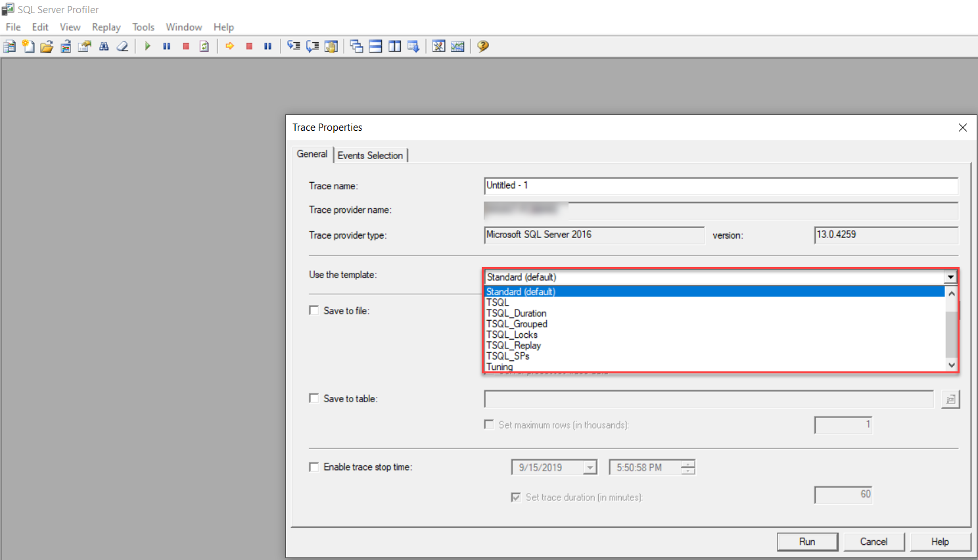Click the New Template toolbar icon

coord(28,46)
